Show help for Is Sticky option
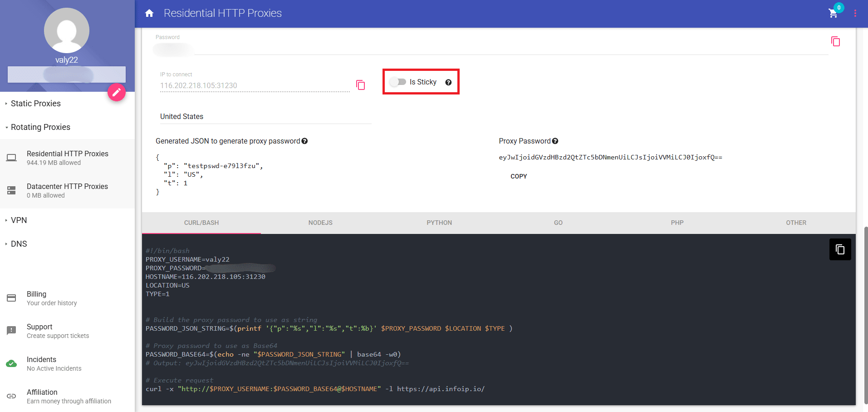 [x=448, y=82]
